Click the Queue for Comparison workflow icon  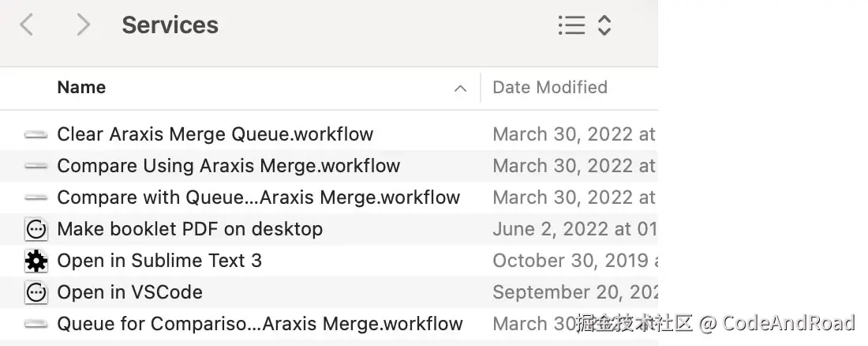36,324
